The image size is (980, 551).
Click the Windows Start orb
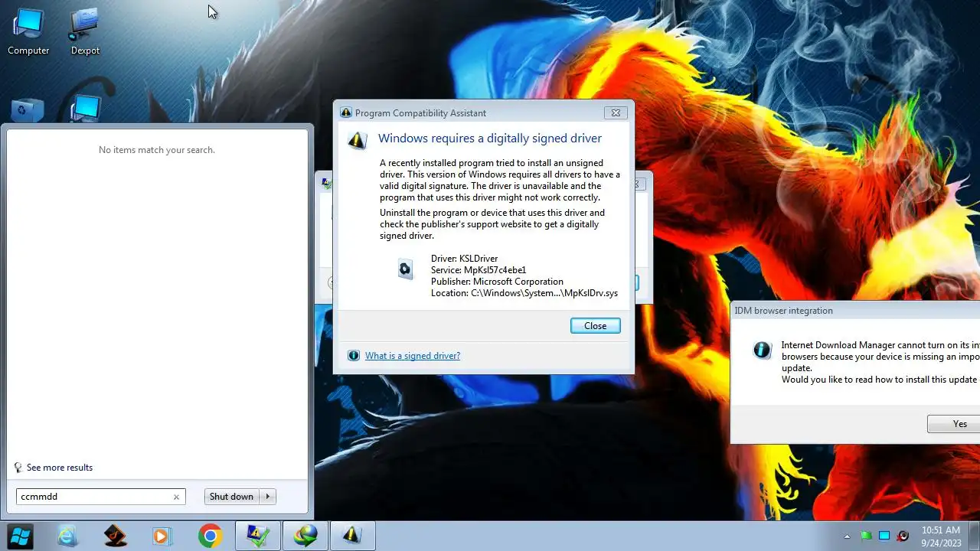20,536
